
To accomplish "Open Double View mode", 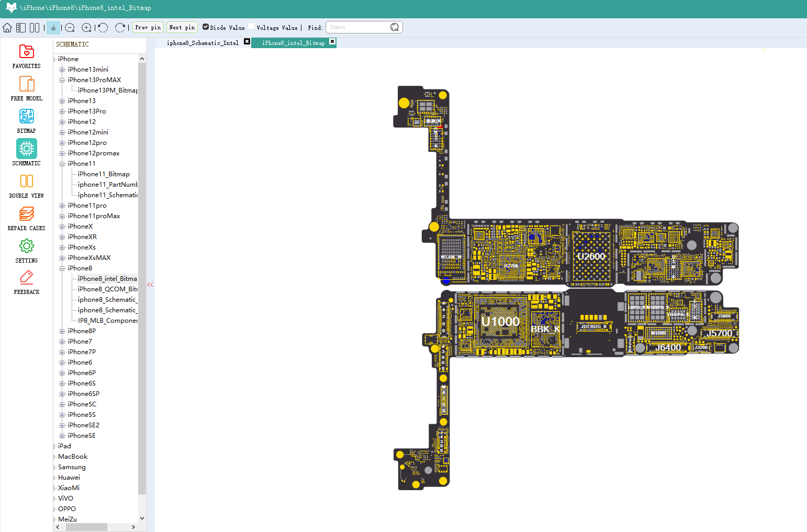I will pyautogui.click(x=27, y=186).
